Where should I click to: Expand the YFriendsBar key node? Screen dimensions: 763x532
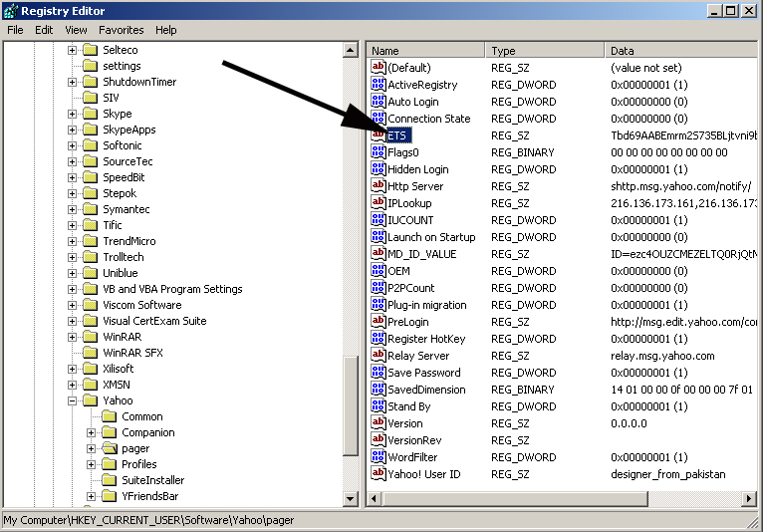tap(92, 496)
